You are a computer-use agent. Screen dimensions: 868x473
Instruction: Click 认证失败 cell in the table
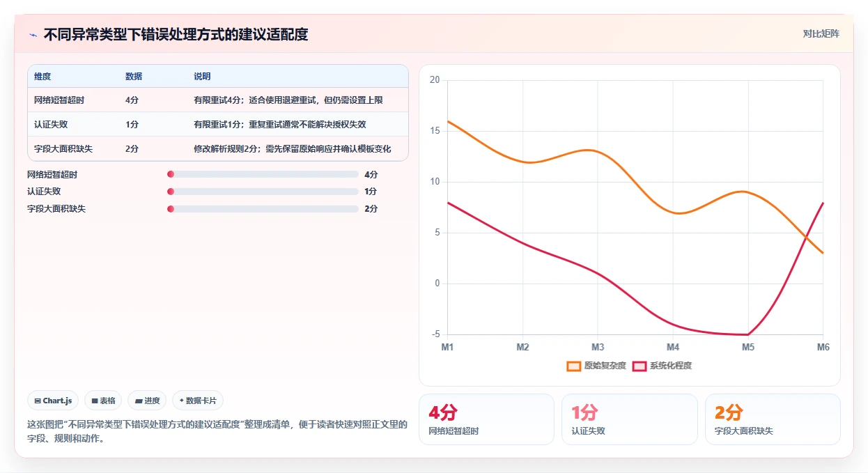pos(51,125)
